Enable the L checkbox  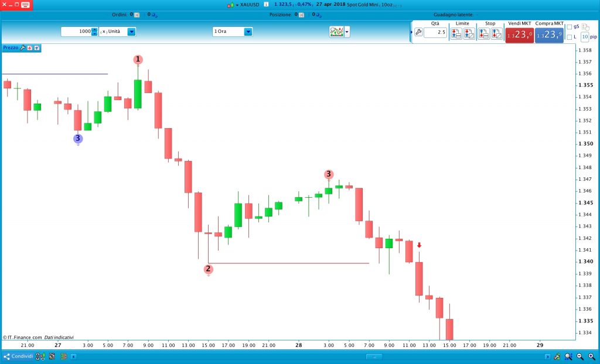pyautogui.click(x=570, y=37)
